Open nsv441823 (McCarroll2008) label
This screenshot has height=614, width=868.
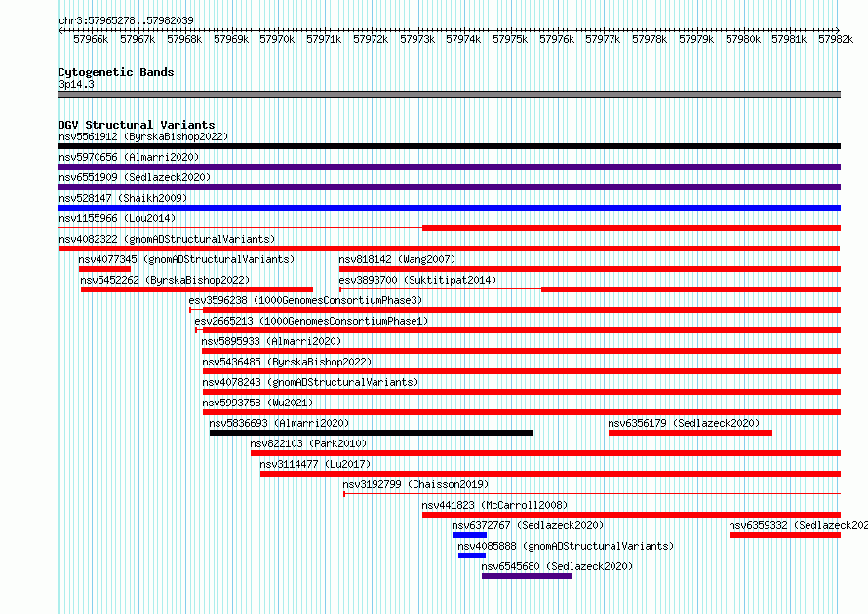tap(494, 505)
